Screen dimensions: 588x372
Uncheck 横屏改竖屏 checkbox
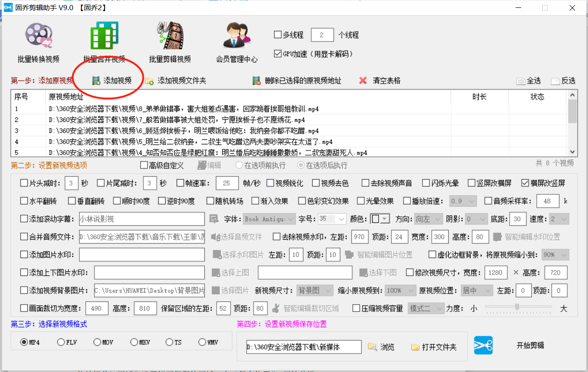tap(525, 183)
